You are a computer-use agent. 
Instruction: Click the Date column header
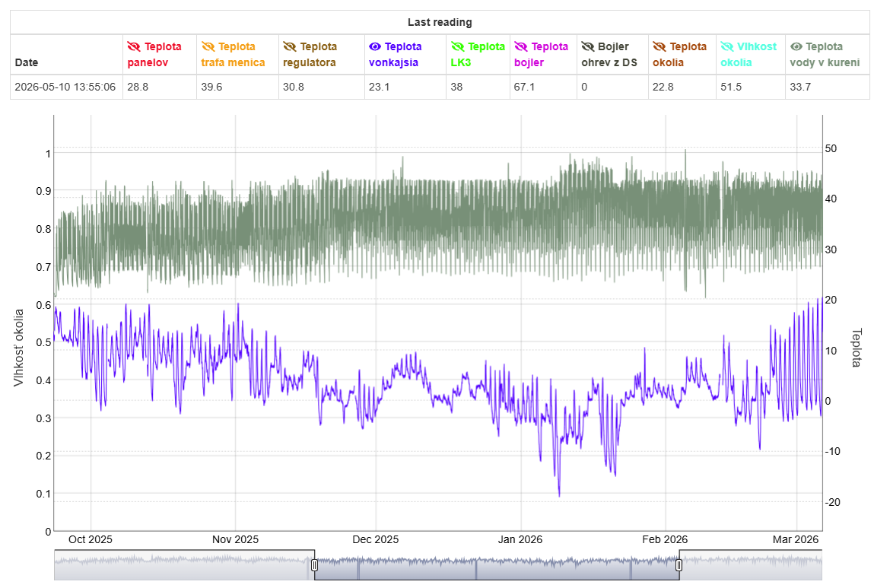[27, 62]
